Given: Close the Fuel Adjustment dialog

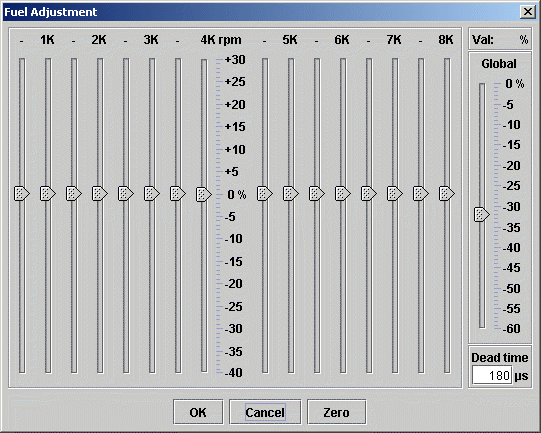Looking at the screenshot, I should [x=528, y=12].
